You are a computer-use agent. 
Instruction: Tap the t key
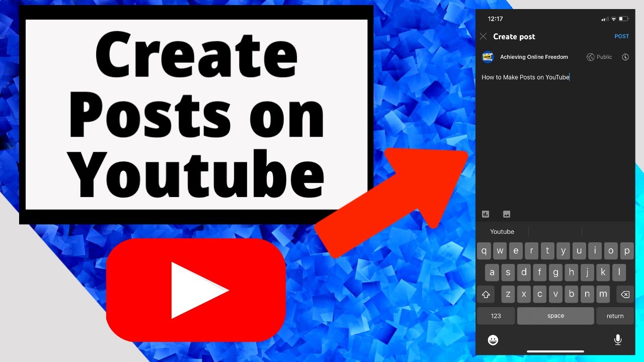coord(547,250)
